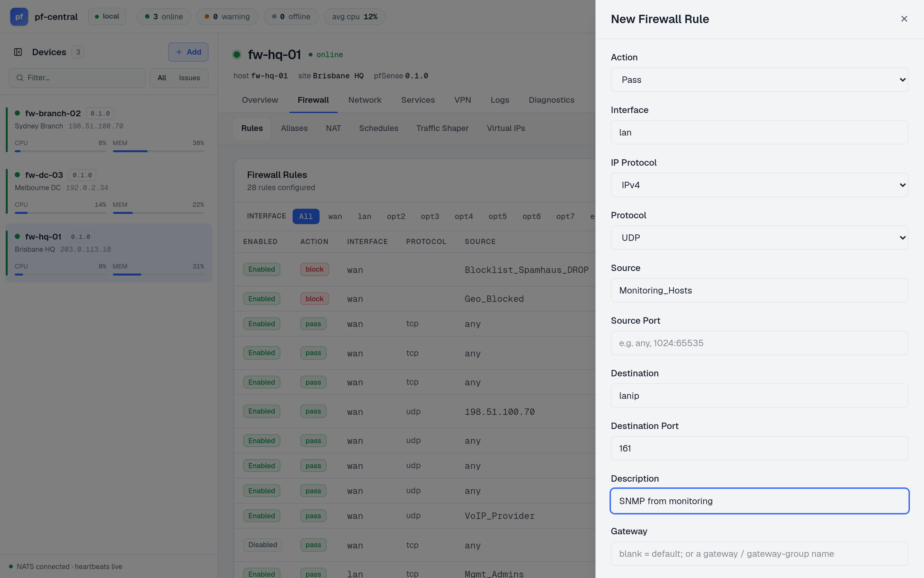Filter rules by wan interface
This screenshot has width=924, height=578.
[x=335, y=216]
